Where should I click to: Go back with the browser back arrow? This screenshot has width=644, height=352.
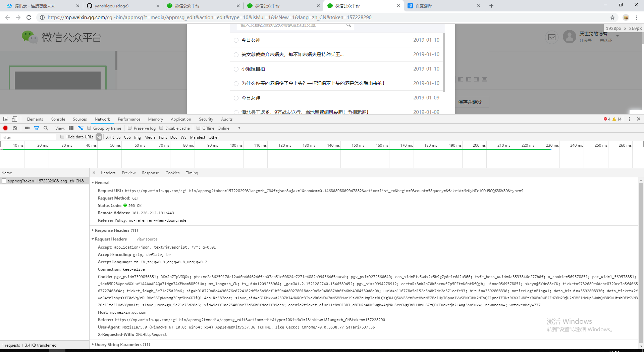(x=7, y=17)
